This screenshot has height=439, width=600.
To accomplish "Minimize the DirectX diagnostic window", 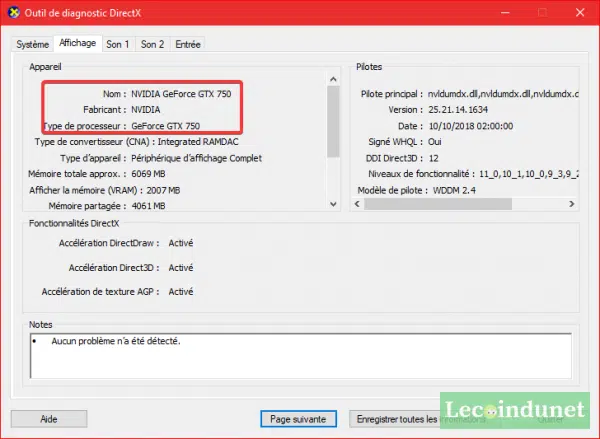I will click(505, 12).
